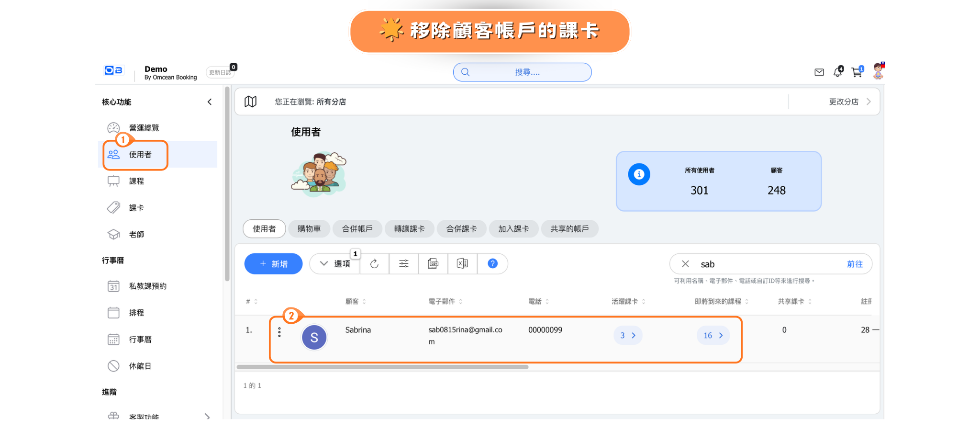
Task: Expand the 選項 options dropdown
Action: tap(335, 264)
